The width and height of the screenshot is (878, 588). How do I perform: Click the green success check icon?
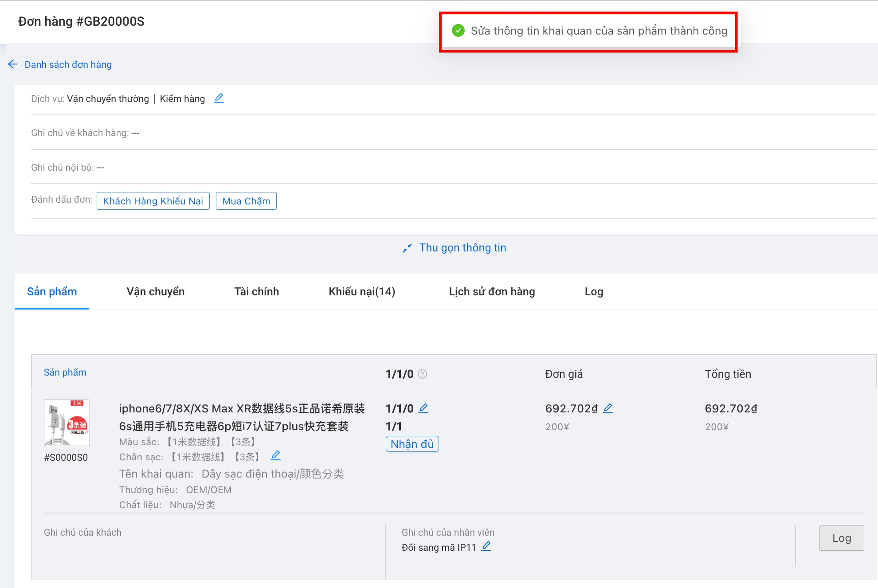pyautogui.click(x=458, y=31)
